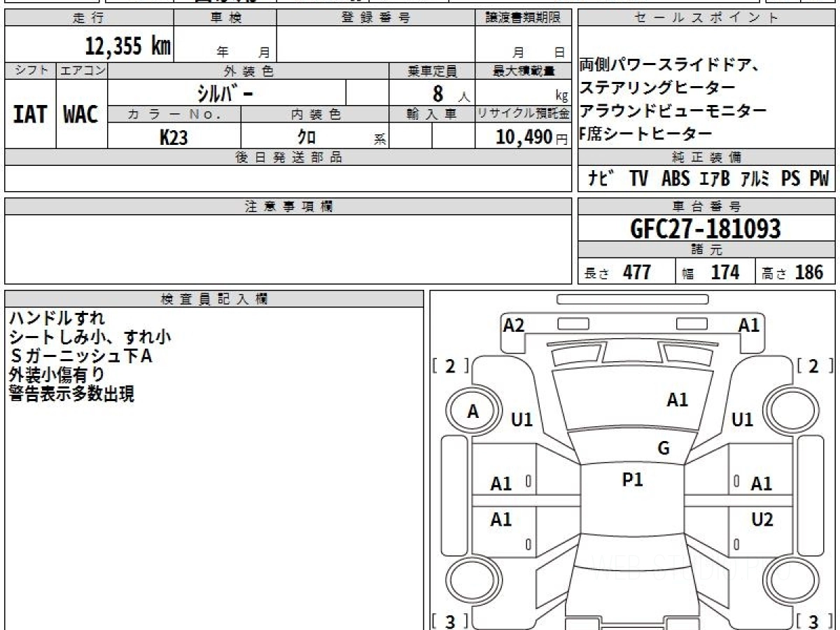The image size is (840, 630).
Task: Click the ナビ equipment label
Action: pos(601,179)
